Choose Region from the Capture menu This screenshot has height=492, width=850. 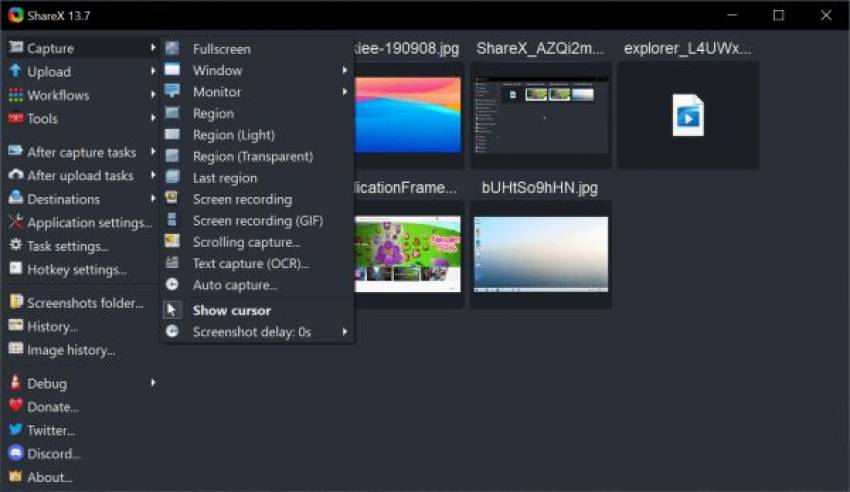point(257,113)
